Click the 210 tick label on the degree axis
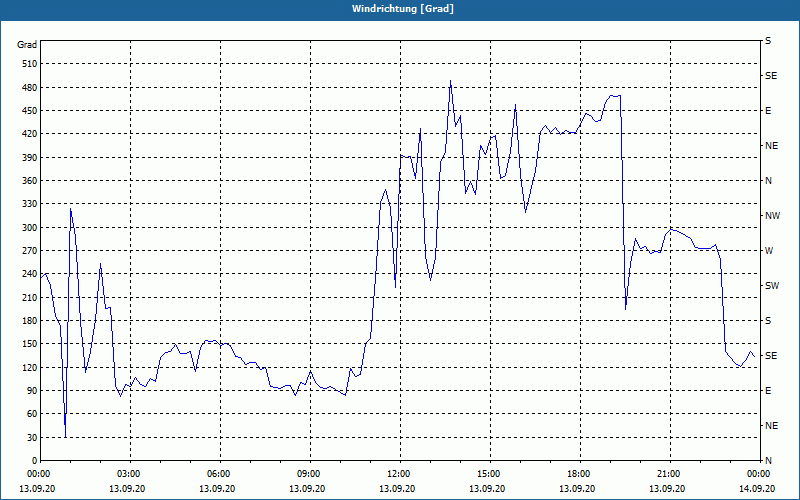The width and height of the screenshot is (800, 500). 31,297
